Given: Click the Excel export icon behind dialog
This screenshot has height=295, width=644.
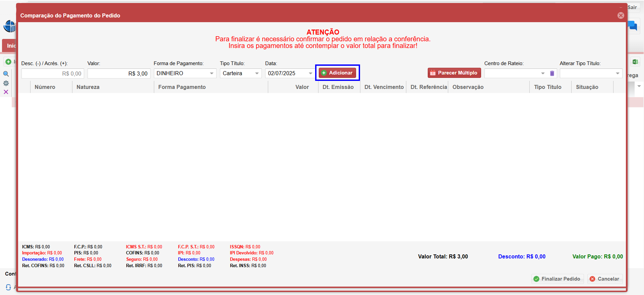Looking at the screenshot, I should click(x=635, y=62).
